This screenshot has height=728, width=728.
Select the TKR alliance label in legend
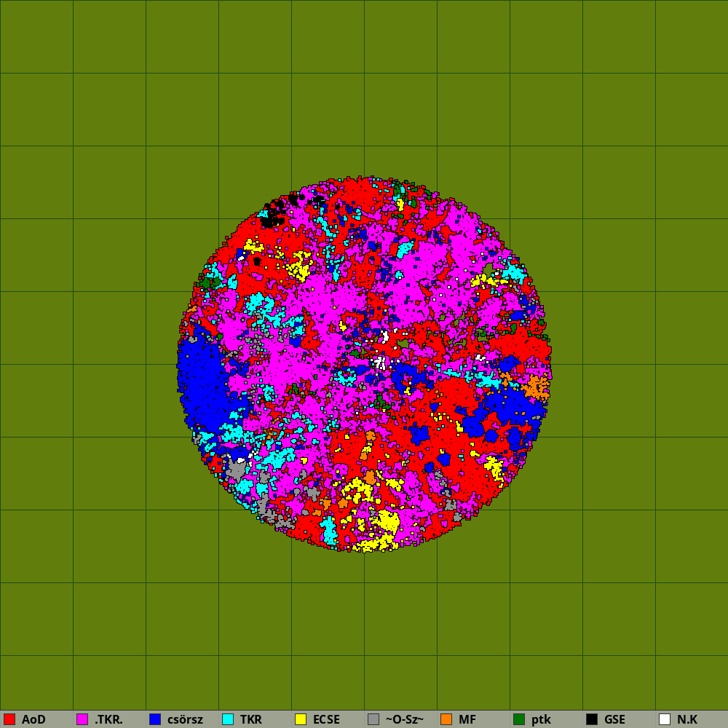(x=250, y=719)
